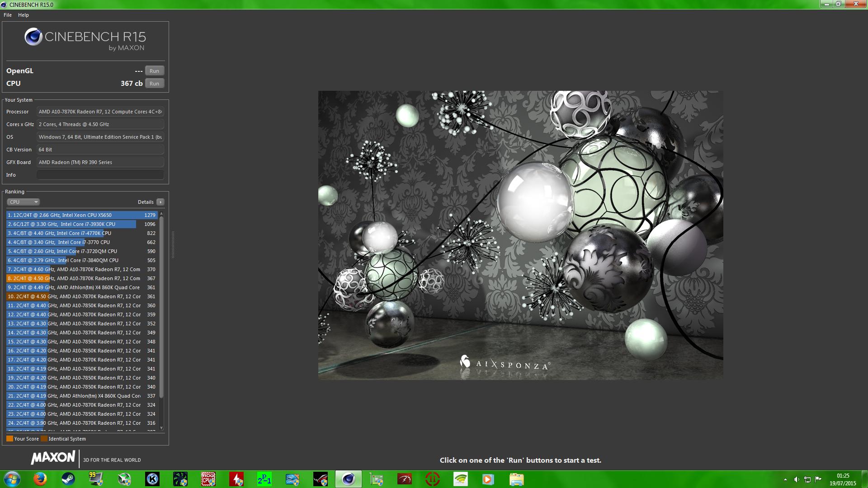
Task: Select rank 5 Core i7-3720QM entry
Action: tap(82, 251)
